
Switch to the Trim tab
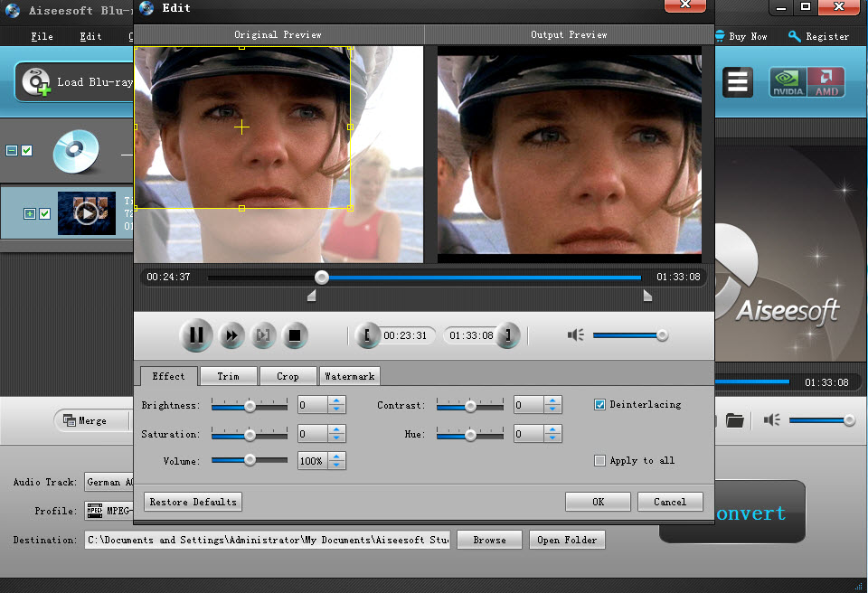click(x=228, y=376)
